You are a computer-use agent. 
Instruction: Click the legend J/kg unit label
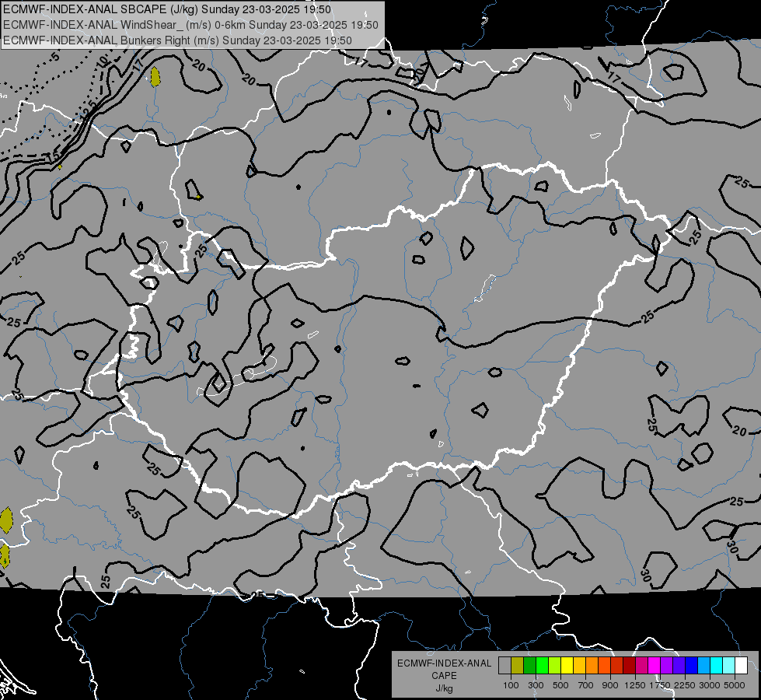tap(444, 688)
